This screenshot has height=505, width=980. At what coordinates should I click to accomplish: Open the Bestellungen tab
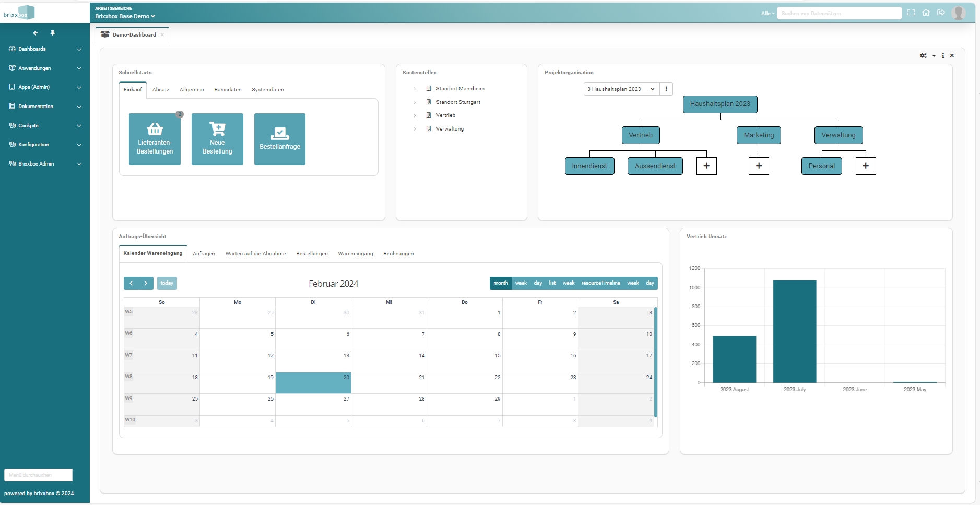coord(312,254)
